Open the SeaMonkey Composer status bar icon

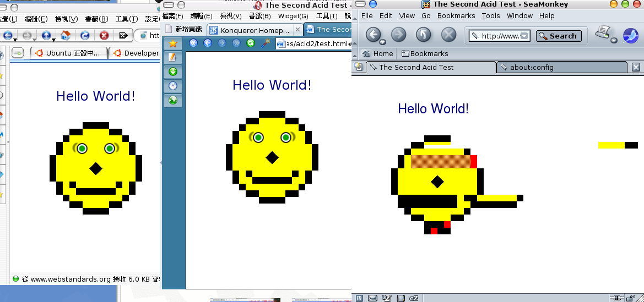(387, 298)
